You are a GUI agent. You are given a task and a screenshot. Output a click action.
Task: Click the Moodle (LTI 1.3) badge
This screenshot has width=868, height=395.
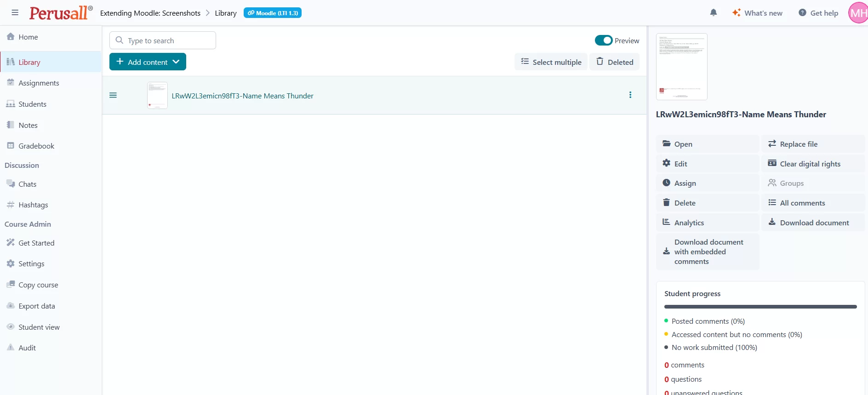pos(273,13)
